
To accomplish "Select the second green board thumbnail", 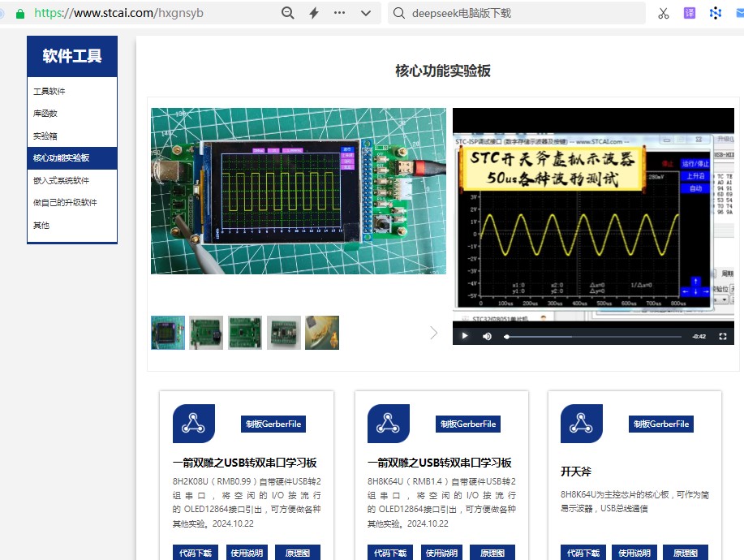I will pyautogui.click(x=206, y=333).
